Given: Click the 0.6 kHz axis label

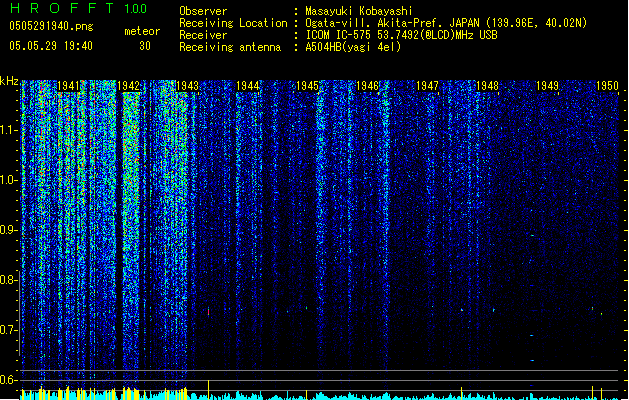Looking at the screenshot, I should click(x=8, y=380).
